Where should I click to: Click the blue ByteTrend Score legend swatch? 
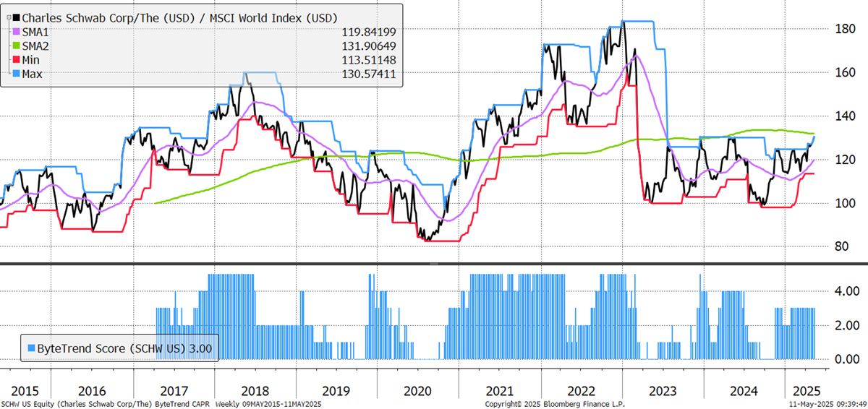pos(30,348)
